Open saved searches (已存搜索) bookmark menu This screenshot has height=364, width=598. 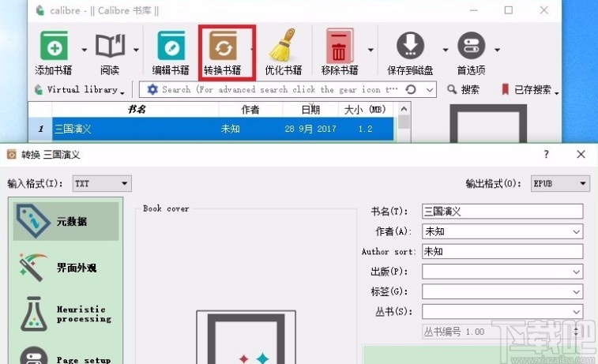[x=530, y=89]
